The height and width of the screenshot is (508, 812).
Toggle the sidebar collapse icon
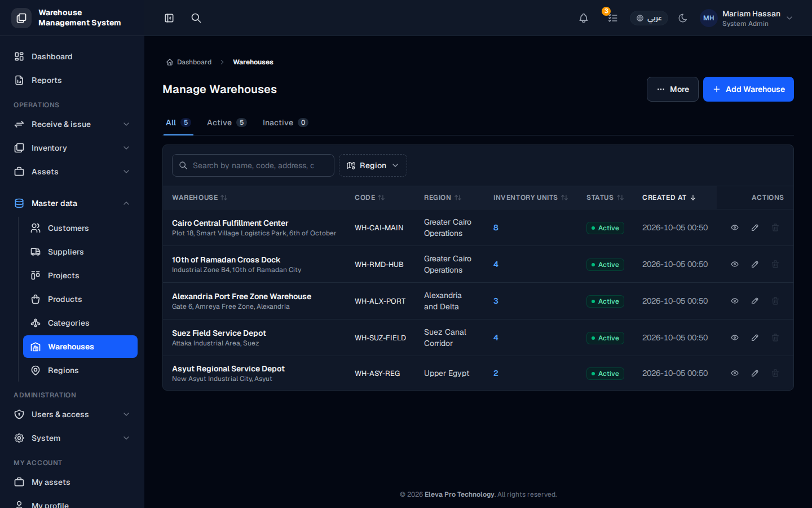169,18
